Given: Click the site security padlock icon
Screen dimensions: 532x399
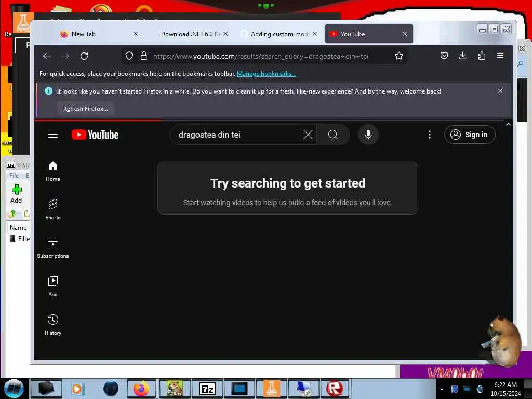Looking at the screenshot, I should pyautogui.click(x=144, y=56).
